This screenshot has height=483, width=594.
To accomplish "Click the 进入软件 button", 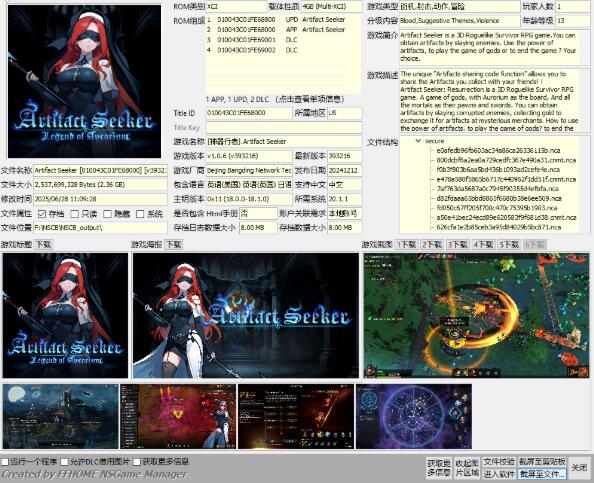I will [x=499, y=474].
